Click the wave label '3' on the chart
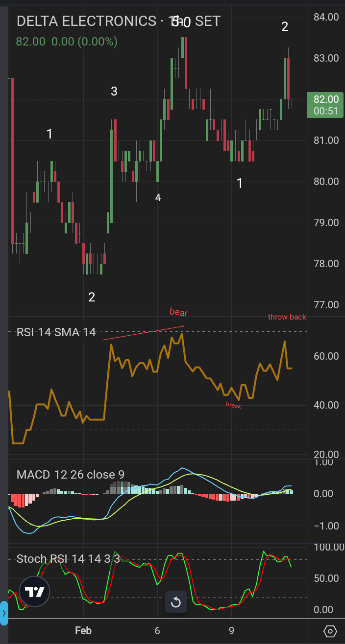The image size is (345, 644). [x=114, y=91]
